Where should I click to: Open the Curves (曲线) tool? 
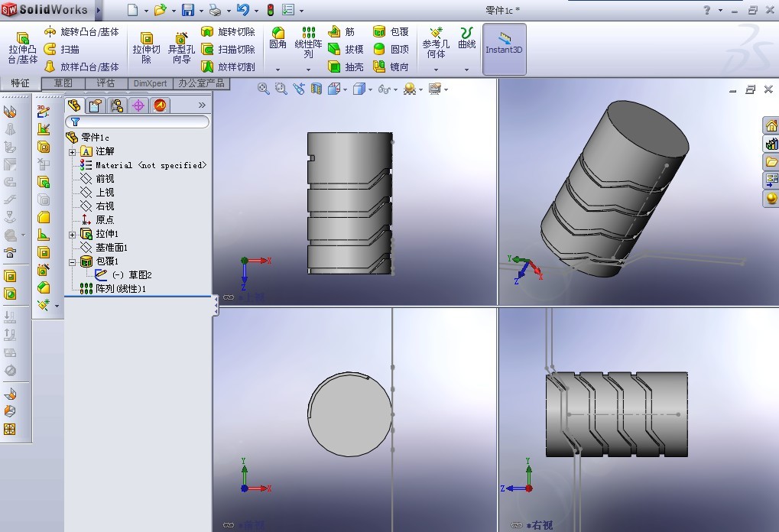(466, 37)
